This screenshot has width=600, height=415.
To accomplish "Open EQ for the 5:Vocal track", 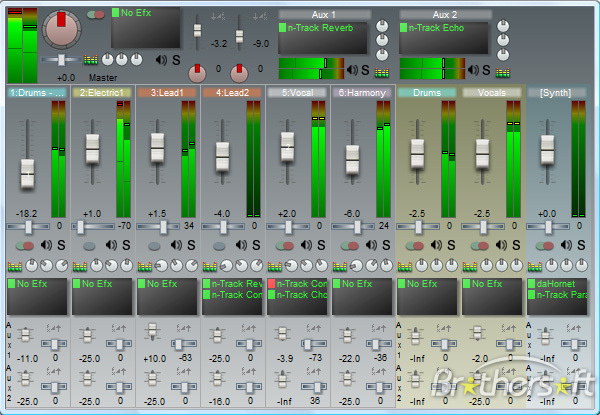I will point(275,266).
